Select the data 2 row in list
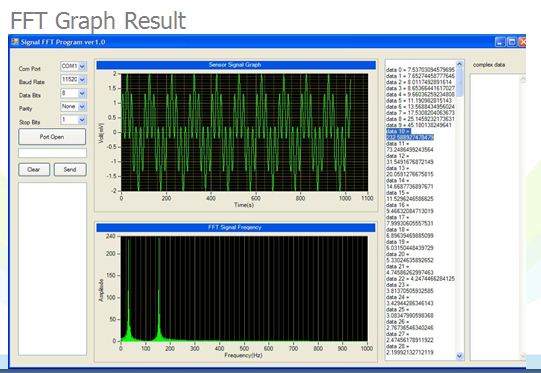The image size is (541, 373). pyautogui.click(x=419, y=82)
